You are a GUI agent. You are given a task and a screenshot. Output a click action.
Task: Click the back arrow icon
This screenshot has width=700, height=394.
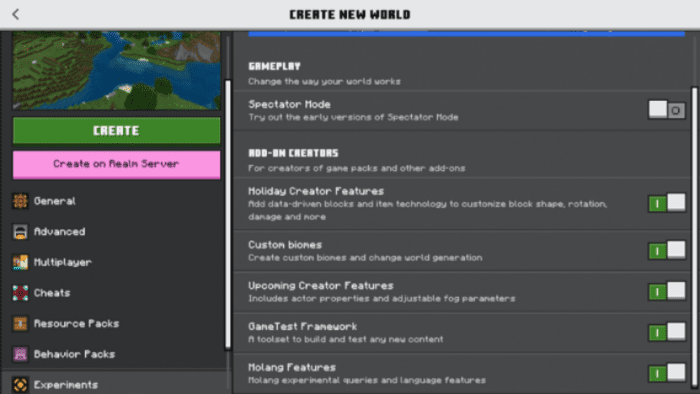click(16, 14)
